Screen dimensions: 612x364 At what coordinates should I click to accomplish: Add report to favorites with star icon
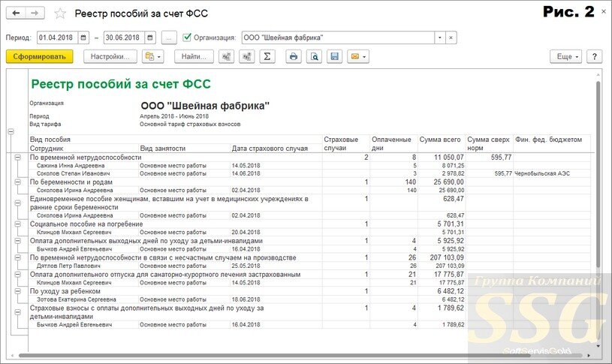tap(60, 14)
